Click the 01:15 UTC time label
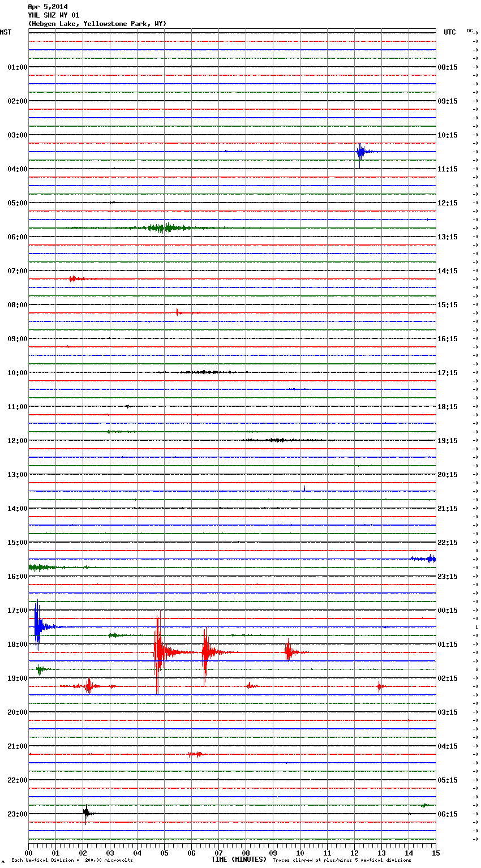 pos(448,644)
